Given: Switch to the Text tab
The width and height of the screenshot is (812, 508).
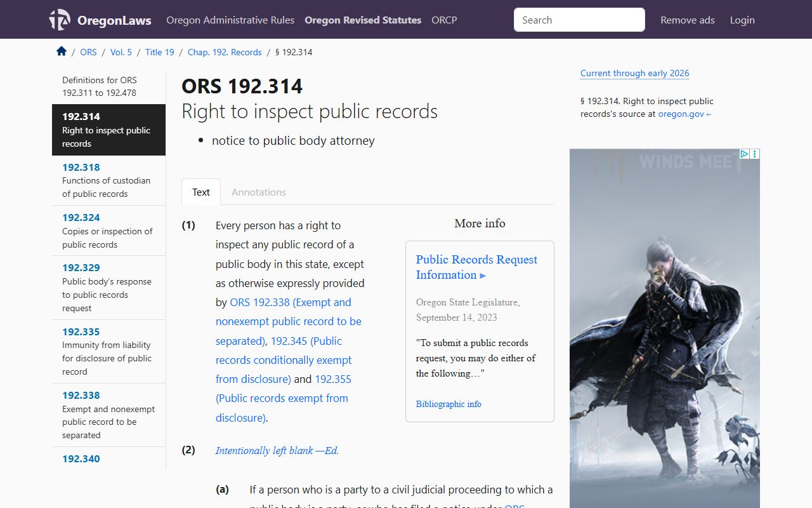Looking at the screenshot, I should pyautogui.click(x=201, y=192).
